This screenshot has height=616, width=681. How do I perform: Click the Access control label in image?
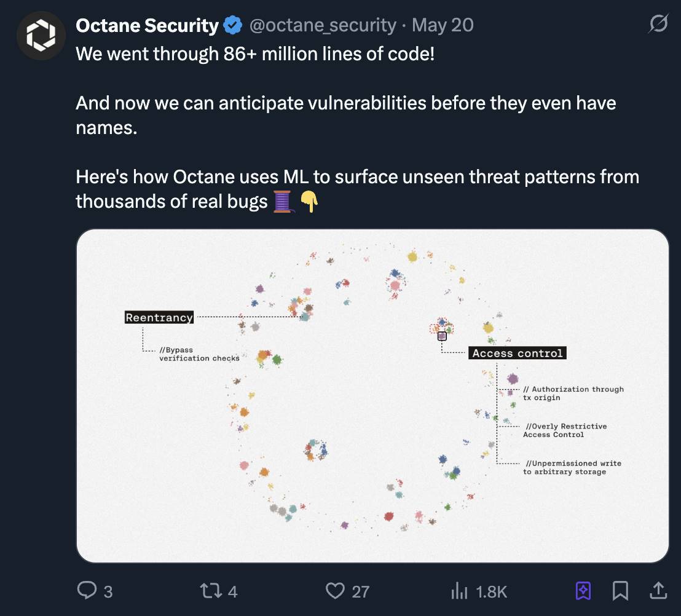click(x=518, y=353)
